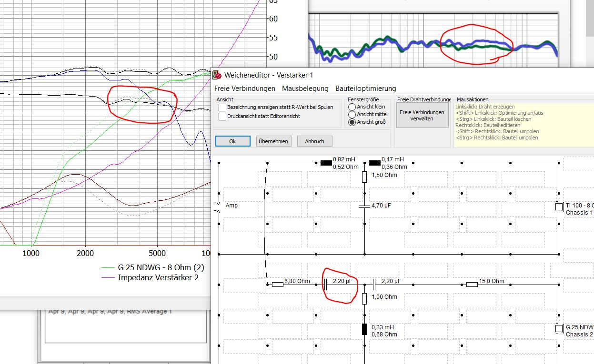Select the 0,33 mH inductor symbol
This screenshot has height=364, width=594.
pyautogui.click(x=364, y=329)
